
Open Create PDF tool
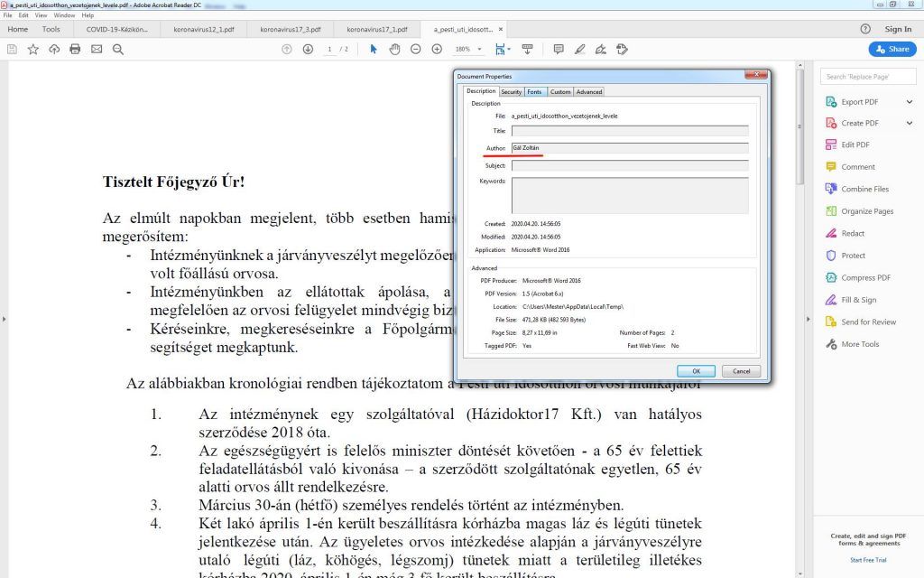(859, 123)
